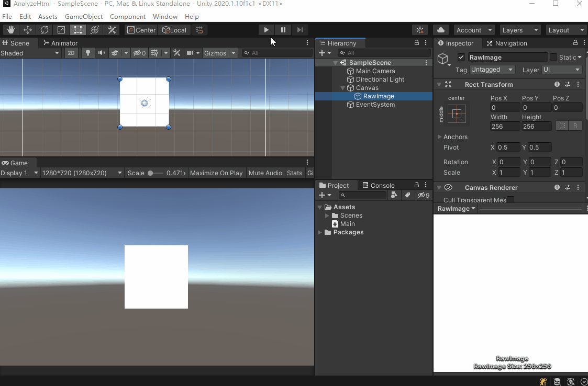
Task: Toggle Rect Transform raw edit mode R
Action: pos(575,126)
